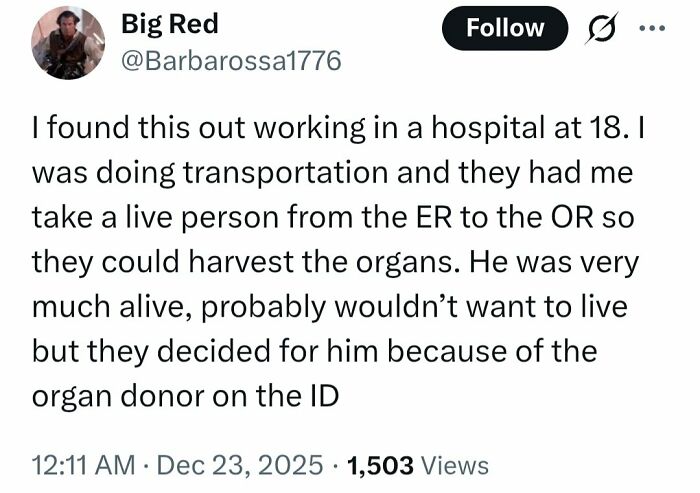Viewport: 700px width, 493px height.
Task: Click the Views label after the count
Action: pos(456,465)
